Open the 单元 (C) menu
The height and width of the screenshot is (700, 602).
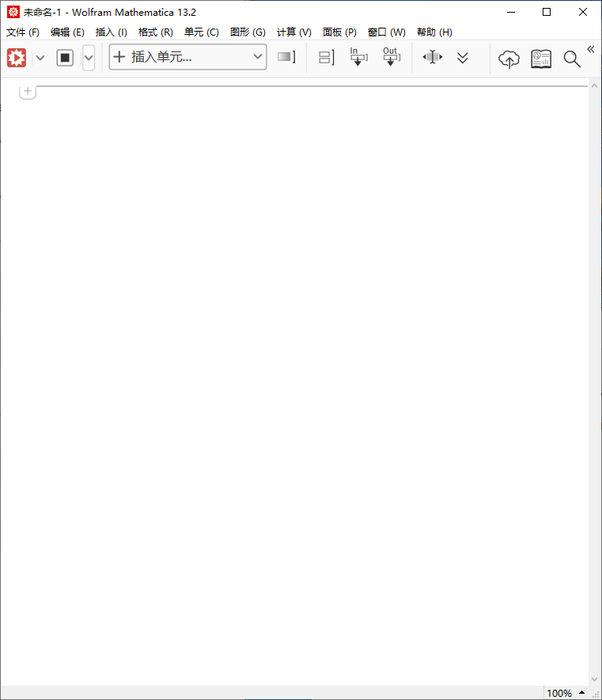coord(202,32)
